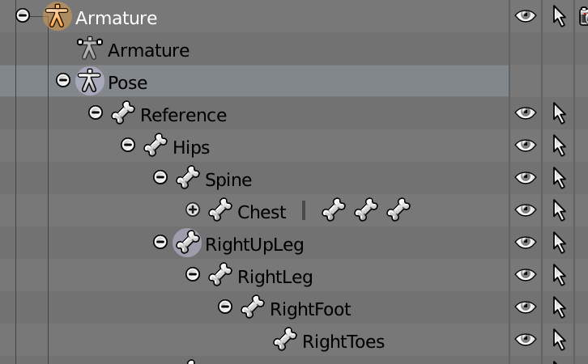The height and width of the screenshot is (364, 588).
Task: Click the highlighted RightUpLeg bone icon
Action: [x=187, y=243]
